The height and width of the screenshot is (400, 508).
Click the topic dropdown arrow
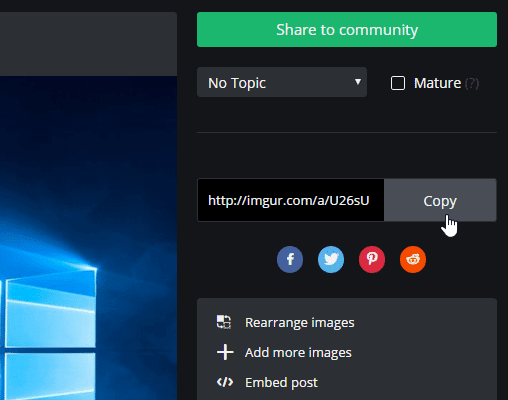pyautogui.click(x=358, y=81)
